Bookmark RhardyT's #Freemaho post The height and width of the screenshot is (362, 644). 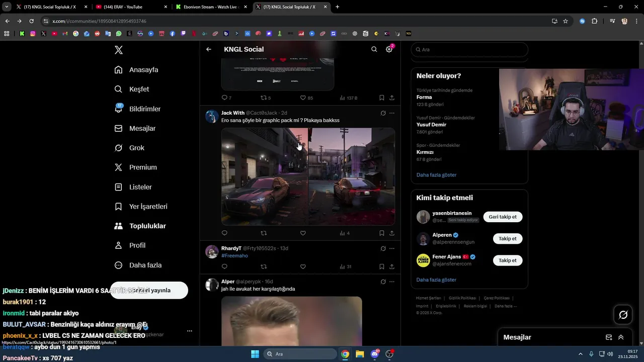click(x=382, y=266)
